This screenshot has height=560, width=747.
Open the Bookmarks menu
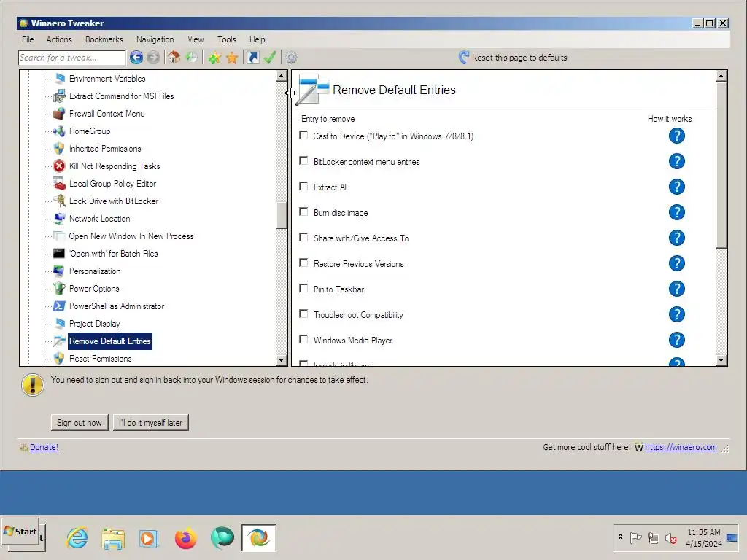click(x=104, y=39)
